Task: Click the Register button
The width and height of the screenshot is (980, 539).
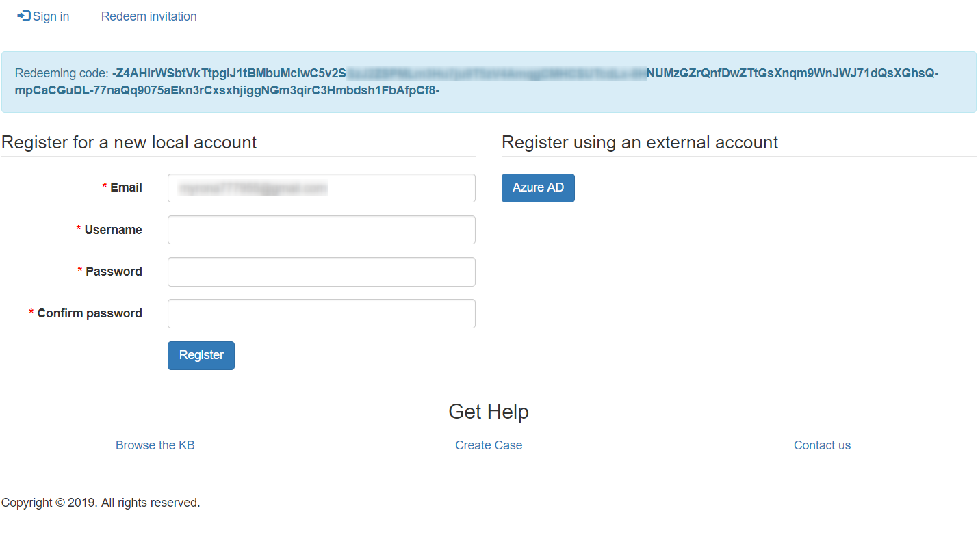Action: pos(201,355)
